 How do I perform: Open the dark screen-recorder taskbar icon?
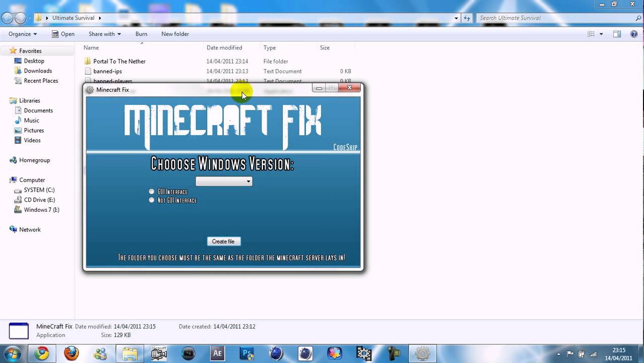(x=188, y=353)
